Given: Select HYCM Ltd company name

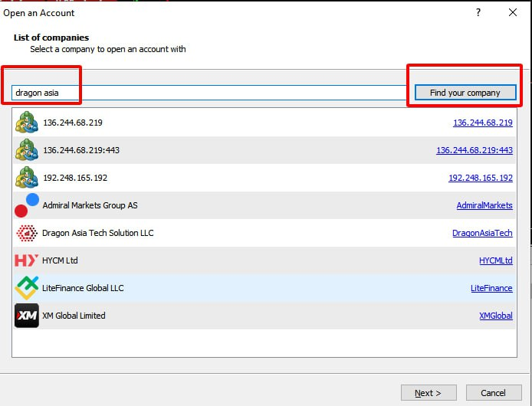Looking at the screenshot, I should (60, 260).
